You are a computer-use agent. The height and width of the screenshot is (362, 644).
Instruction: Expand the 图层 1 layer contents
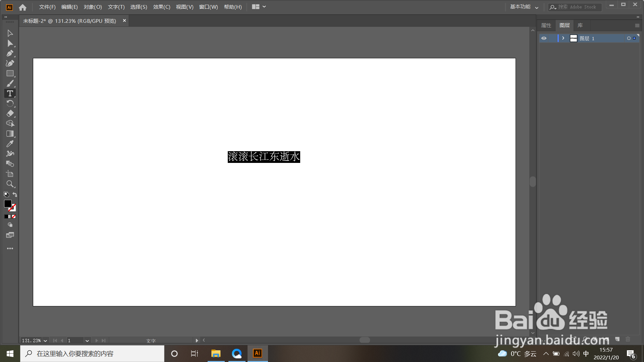[563, 38]
